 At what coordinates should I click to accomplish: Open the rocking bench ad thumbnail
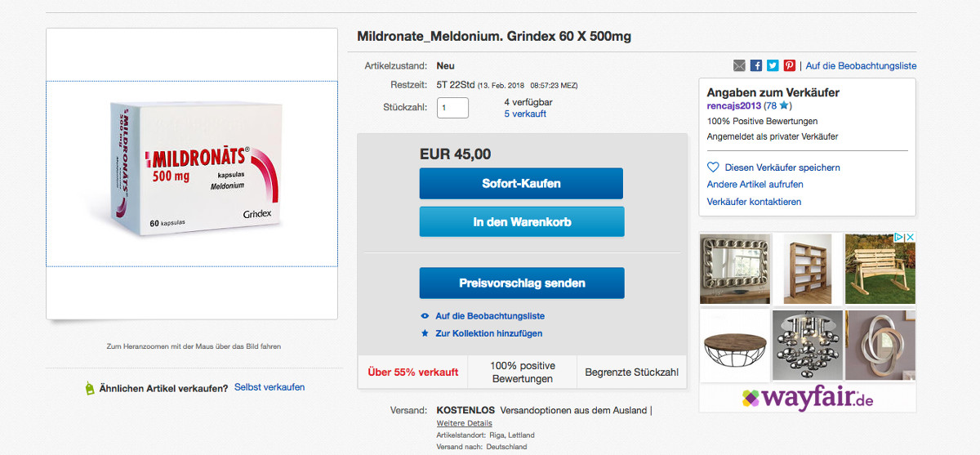880,269
